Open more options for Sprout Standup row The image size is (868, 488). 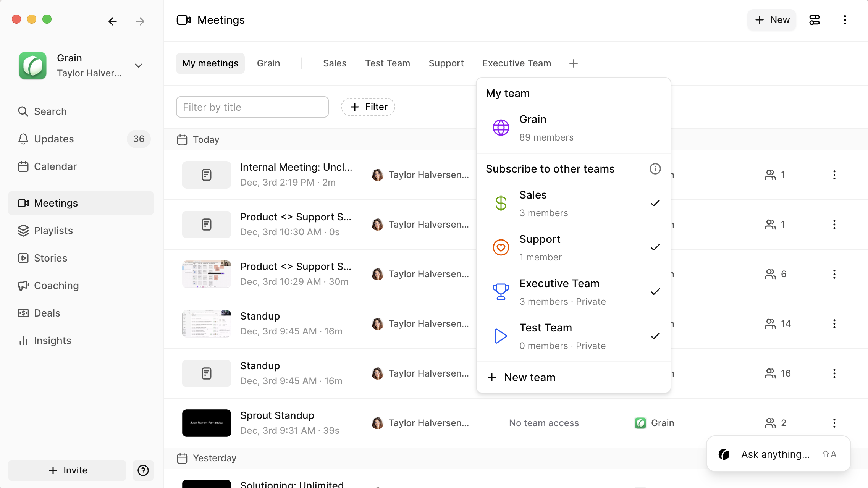(834, 423)
